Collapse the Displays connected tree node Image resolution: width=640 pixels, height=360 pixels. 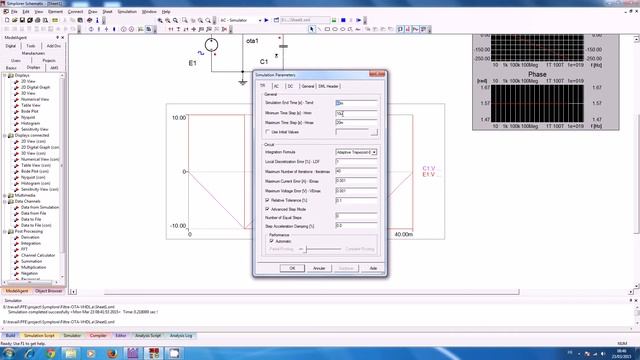[5, 135]
